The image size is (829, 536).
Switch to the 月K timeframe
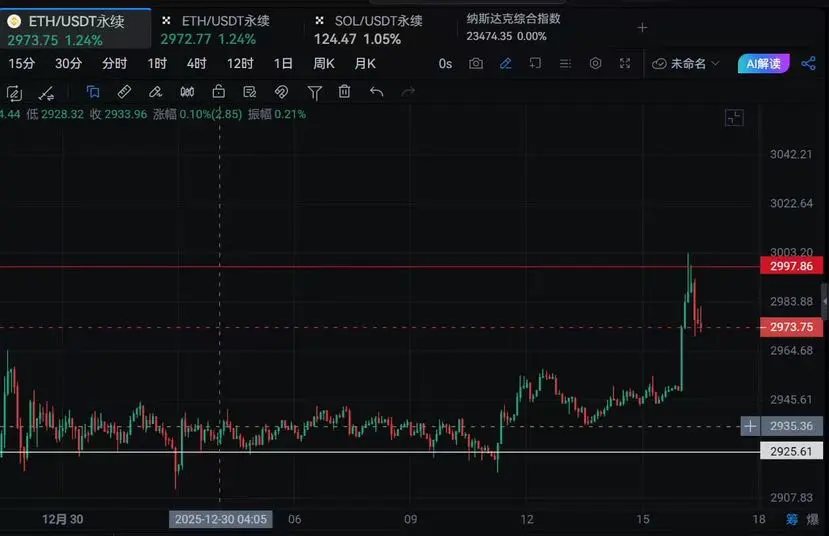click(365, 63)
